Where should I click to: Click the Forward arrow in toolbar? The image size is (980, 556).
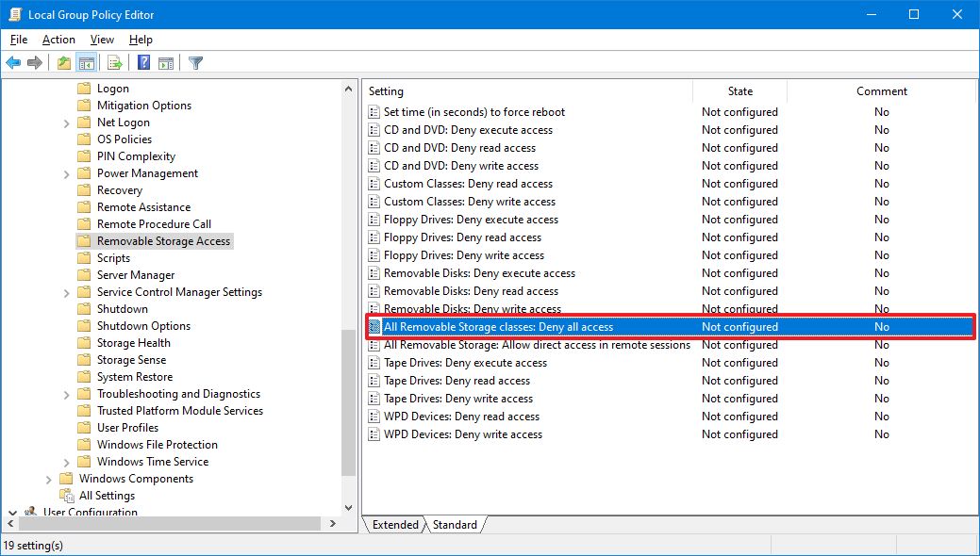click(x=35, y=63)
